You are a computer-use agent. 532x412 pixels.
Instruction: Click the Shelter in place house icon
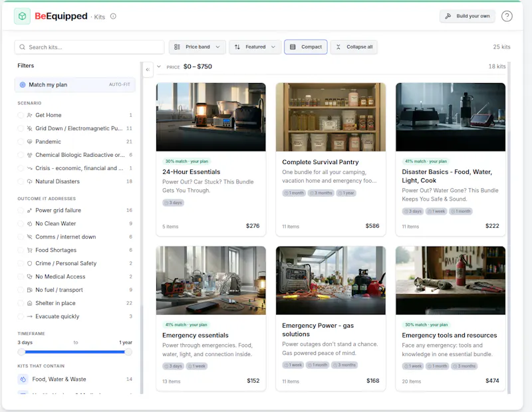[x=29, y=303]
